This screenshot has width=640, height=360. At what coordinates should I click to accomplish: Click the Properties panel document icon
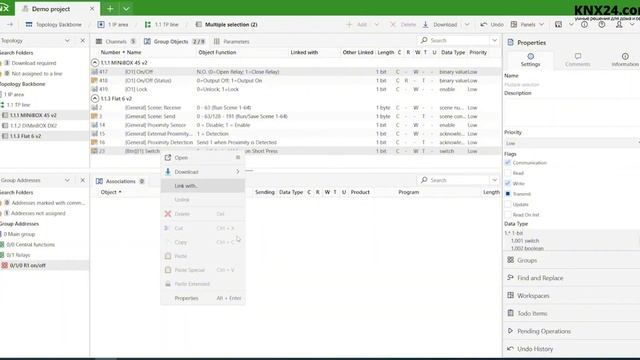(x=511, y=42)
